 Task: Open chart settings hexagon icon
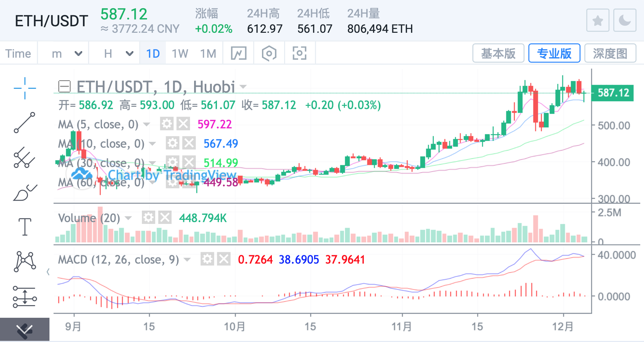point(269,53)
